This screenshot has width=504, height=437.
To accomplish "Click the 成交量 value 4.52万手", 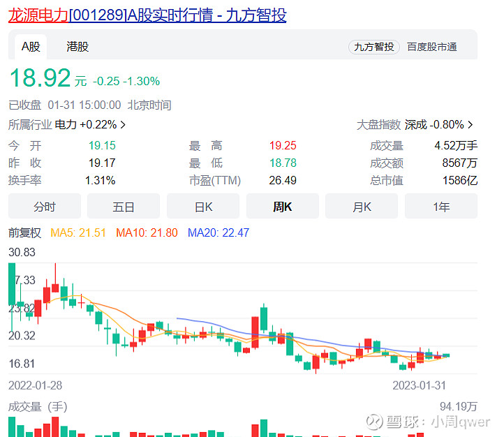I will point(456,146).
